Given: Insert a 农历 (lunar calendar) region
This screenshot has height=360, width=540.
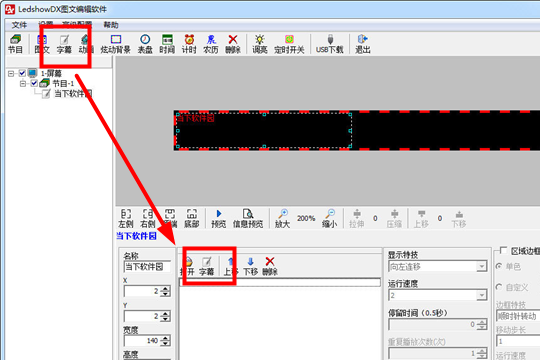Looking at the screenshot, I should pos(211,44).
